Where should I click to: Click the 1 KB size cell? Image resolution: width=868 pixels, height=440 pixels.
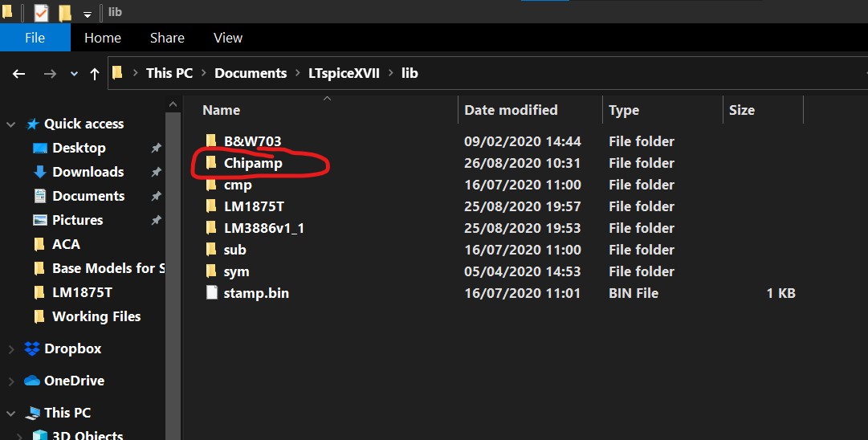780,293
